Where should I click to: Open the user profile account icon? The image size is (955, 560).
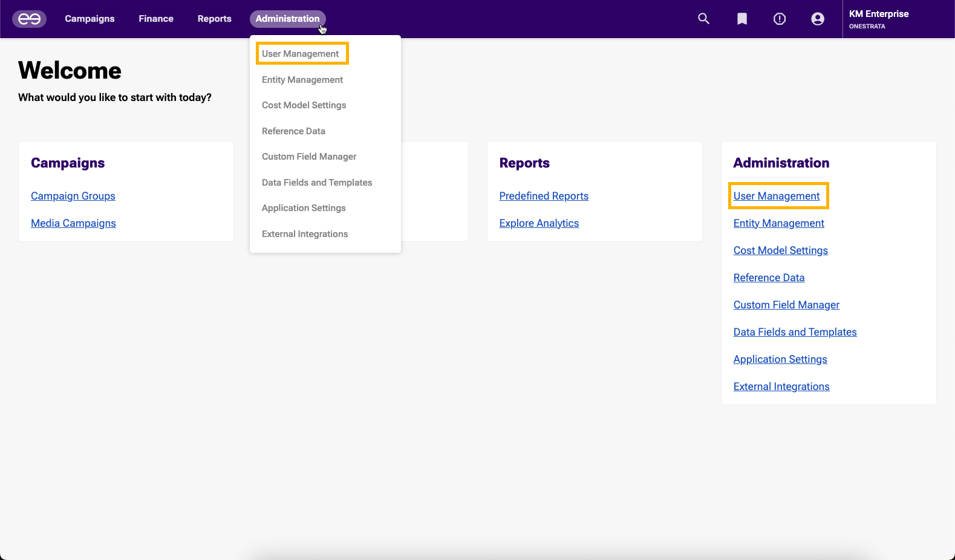point(817,19)
